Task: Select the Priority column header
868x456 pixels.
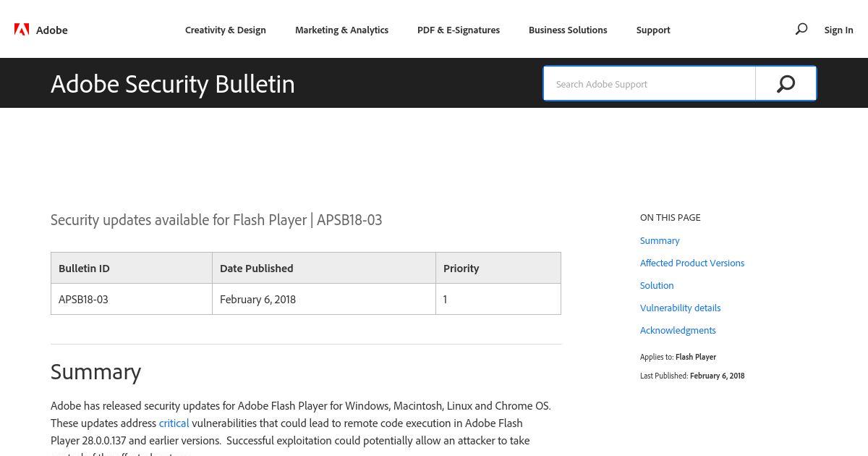Action: (498, 268)
